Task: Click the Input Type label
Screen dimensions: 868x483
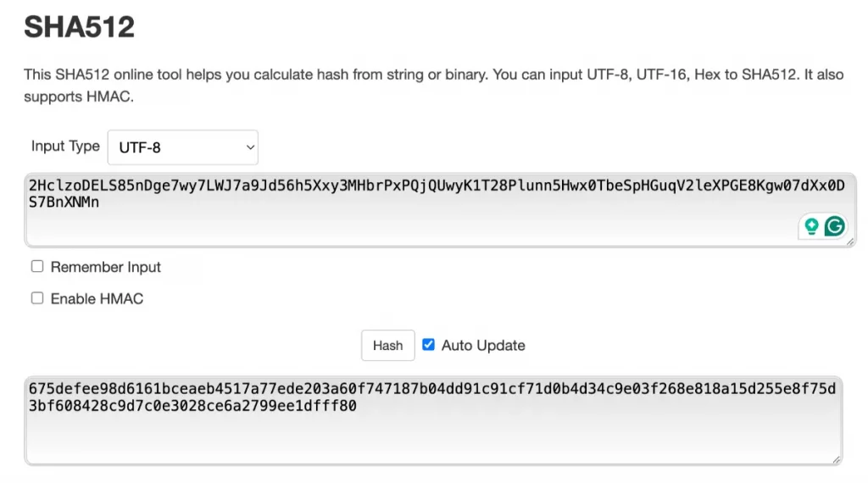Action: click(x=65, y=146)
